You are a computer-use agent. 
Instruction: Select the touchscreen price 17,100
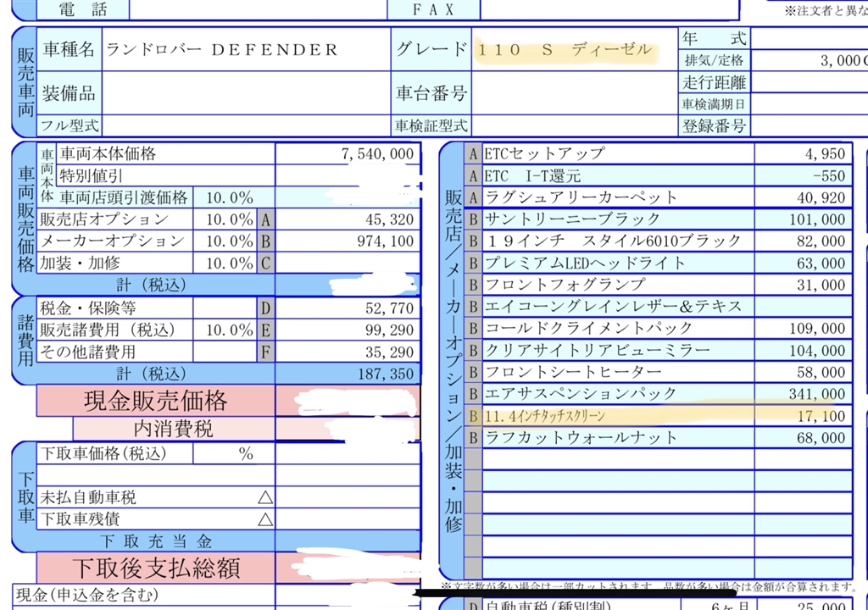(x=821, y=416)
